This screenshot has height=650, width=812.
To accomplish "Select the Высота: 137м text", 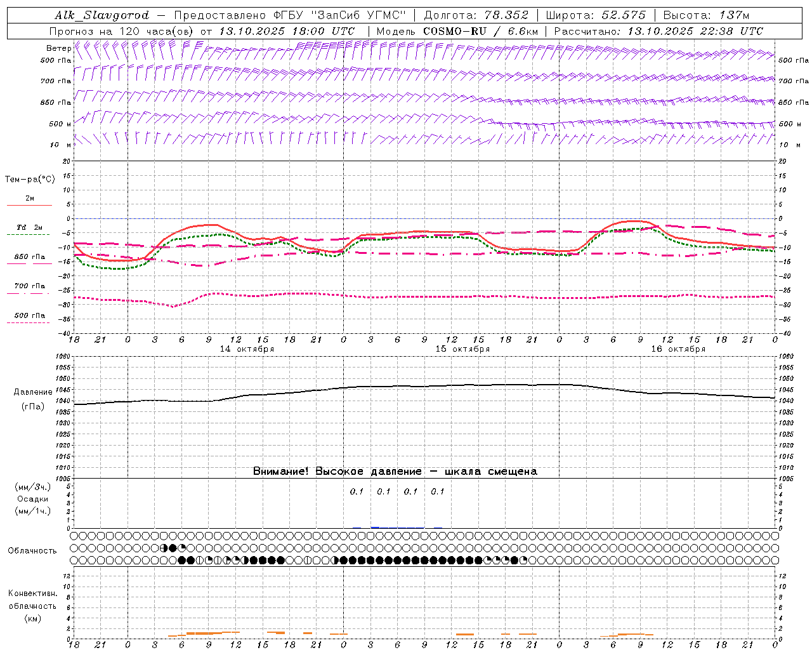I will coord(706,15).
